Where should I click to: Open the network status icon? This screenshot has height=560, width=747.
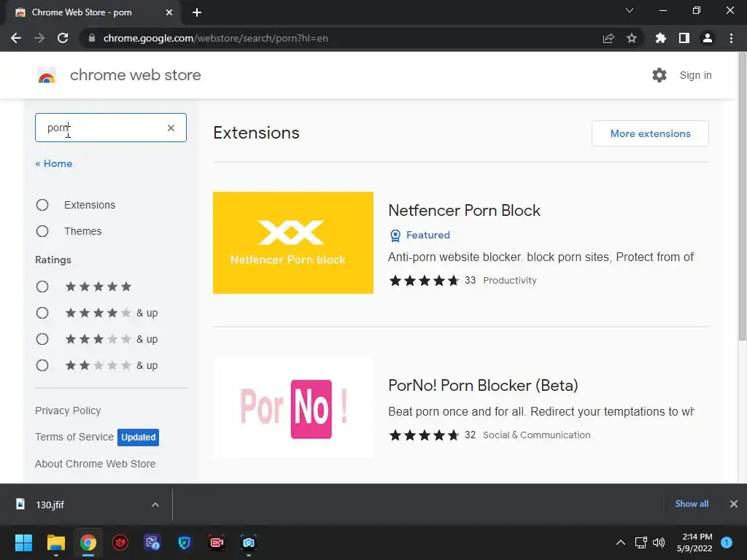click(x=640, y=542)
